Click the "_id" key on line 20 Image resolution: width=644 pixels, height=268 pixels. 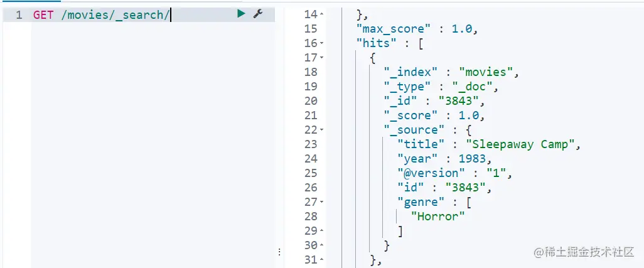tap(400, 101)
